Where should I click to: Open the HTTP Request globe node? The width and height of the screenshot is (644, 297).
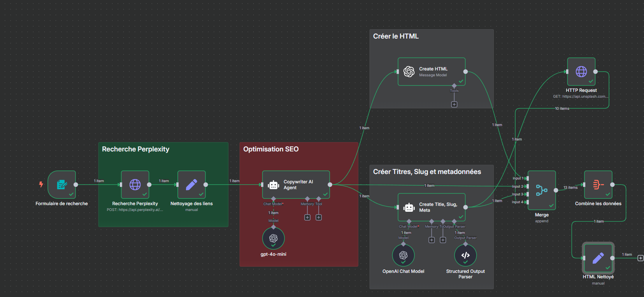pyautogui.click(x=581, y=72)
